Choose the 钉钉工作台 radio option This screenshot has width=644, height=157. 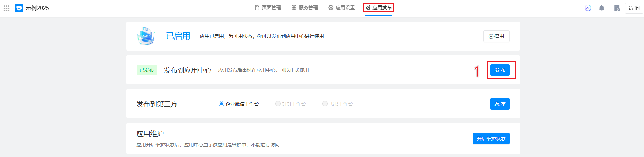tap(291, 104)
